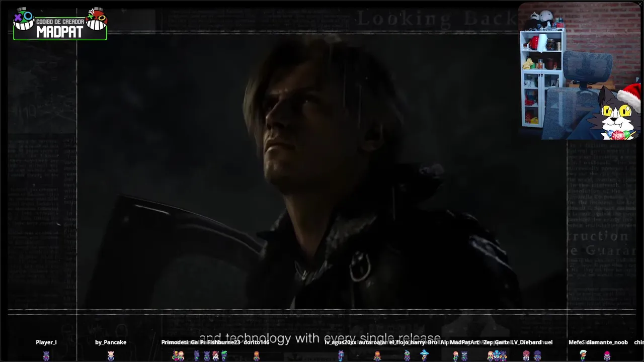Click the webcam feed showing the shelf
Image resolution: width=644 pixels, height=362 pixels.
[x=580, y=71]
